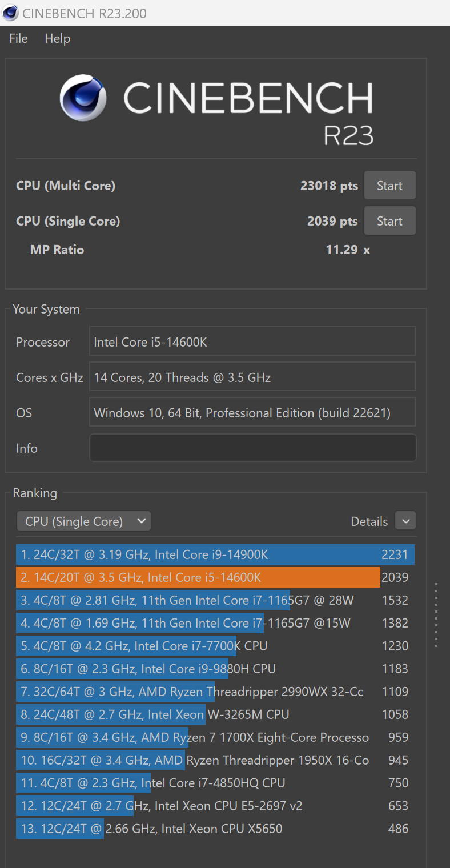Start the CPU Single Core benchmark

coord(389,220)
